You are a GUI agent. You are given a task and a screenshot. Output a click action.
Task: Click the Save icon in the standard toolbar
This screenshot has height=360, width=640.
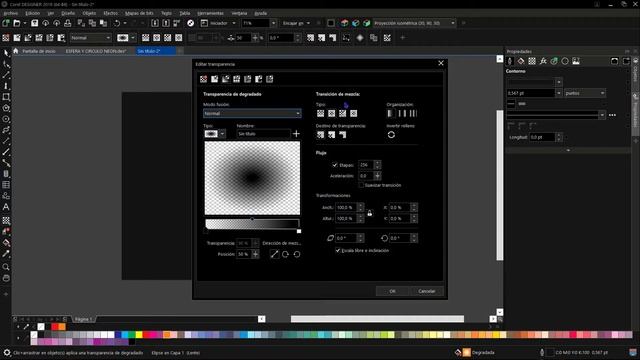click(35, 23)
